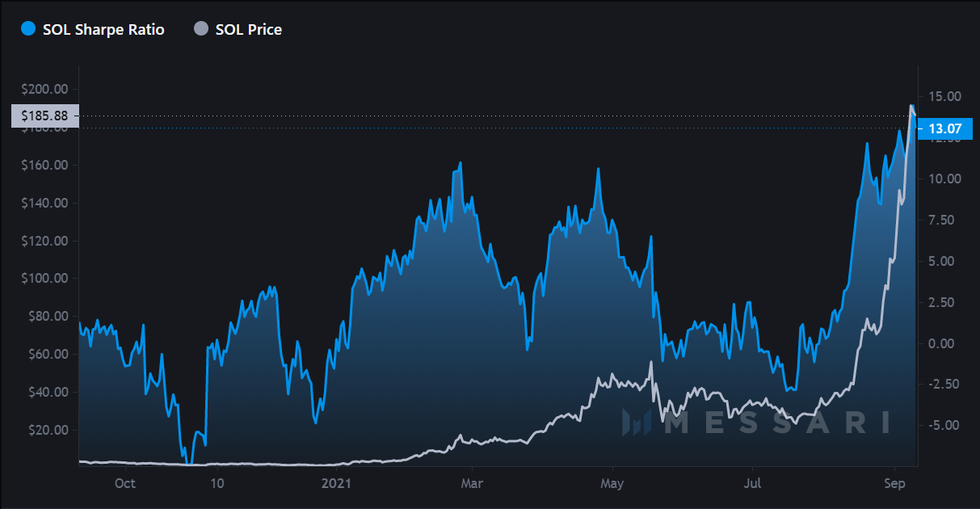980x509 pixels.
Task: Click the 5.00 right axis label
Action: coord(941,261)
